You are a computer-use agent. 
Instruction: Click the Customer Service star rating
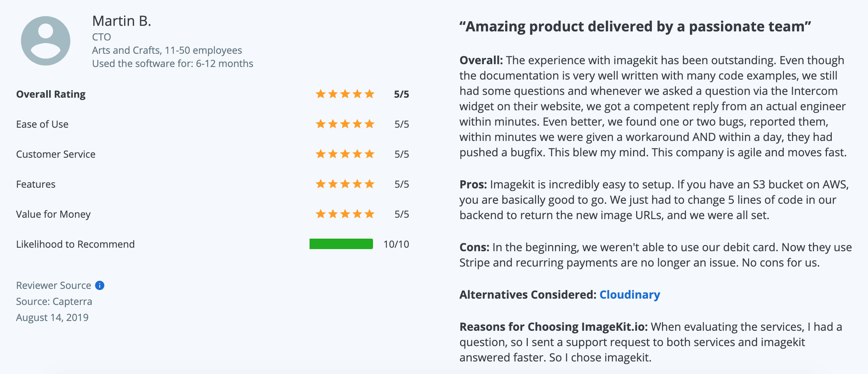[x=345, y=154]
